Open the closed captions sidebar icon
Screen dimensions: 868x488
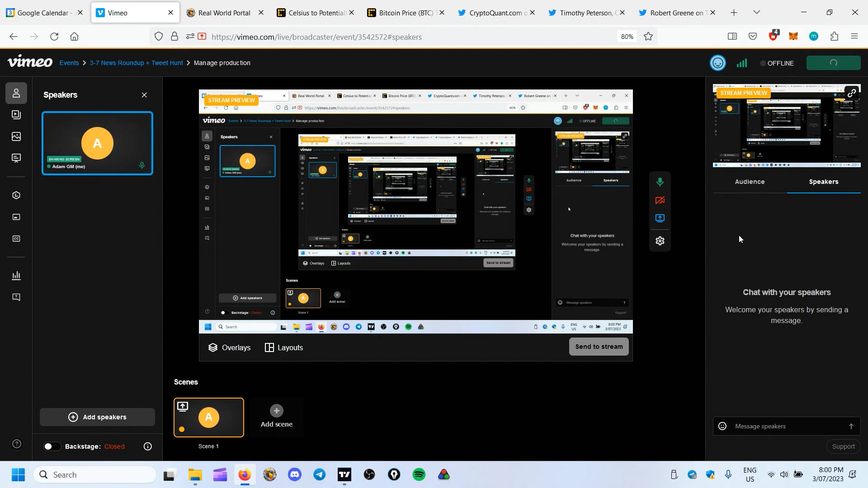(x=16, y=239)
